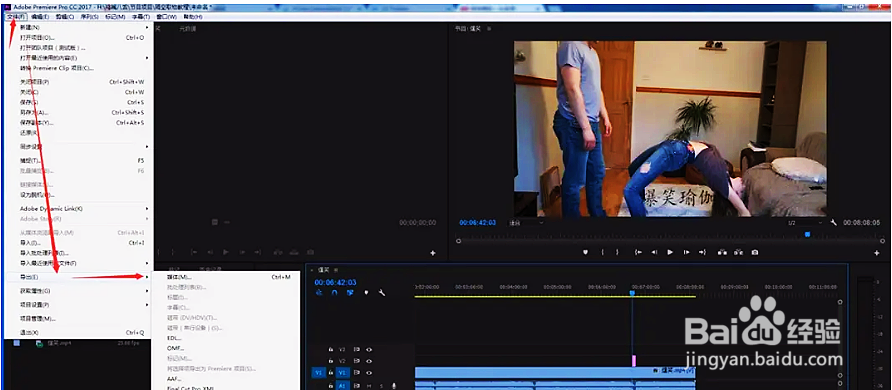Open the 剪辑(C) menu

coord(65,17)
